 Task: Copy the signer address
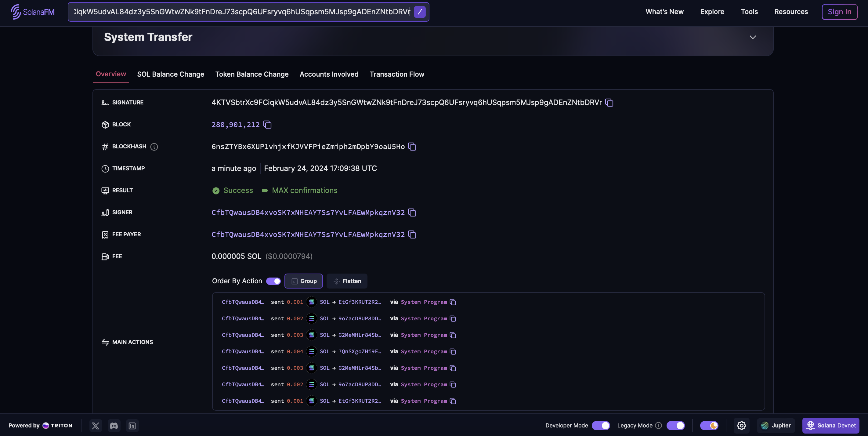click(412, 213)
